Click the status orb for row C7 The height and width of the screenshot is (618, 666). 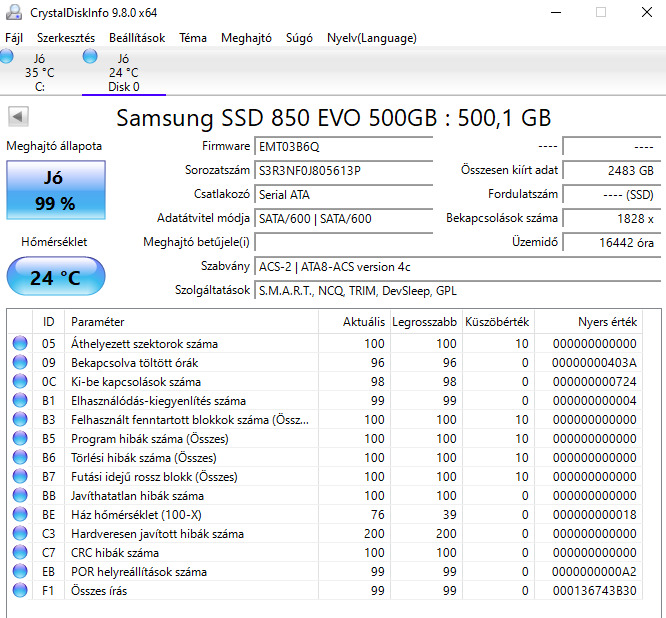[20, 552]
